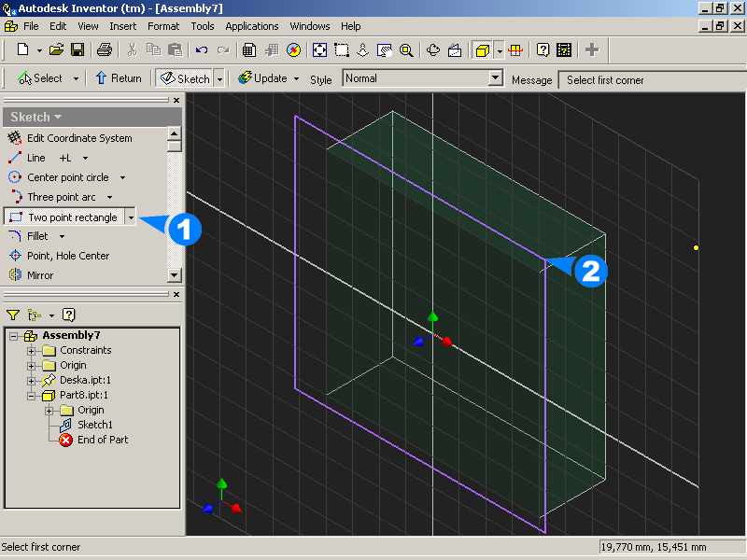Click the Cut scissors icon

point(132,49)
